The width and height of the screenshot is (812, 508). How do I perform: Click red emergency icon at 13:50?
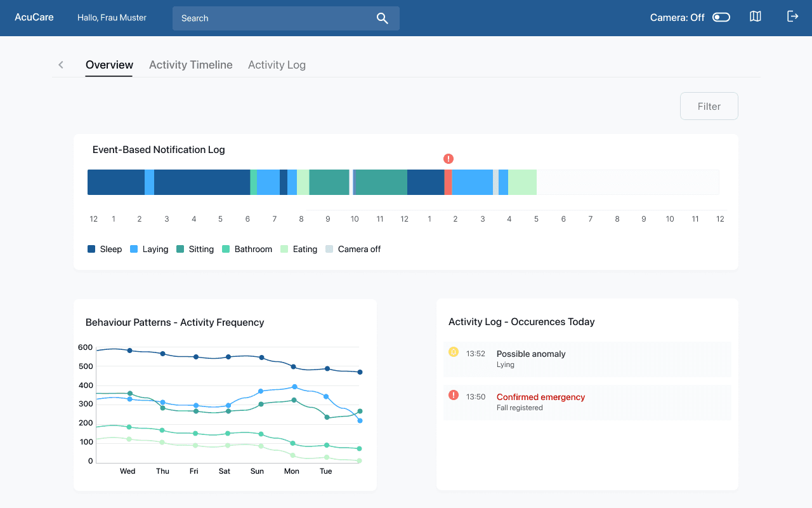pos(453,395)
